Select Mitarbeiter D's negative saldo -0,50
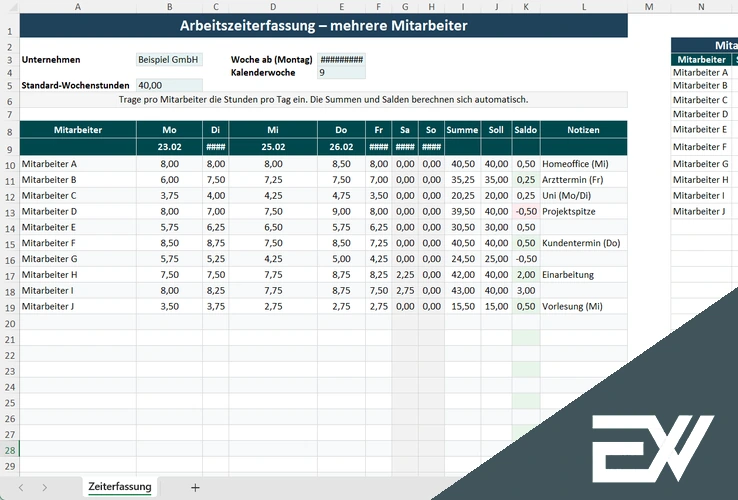The image size is (738, 500). coord(525,212)
